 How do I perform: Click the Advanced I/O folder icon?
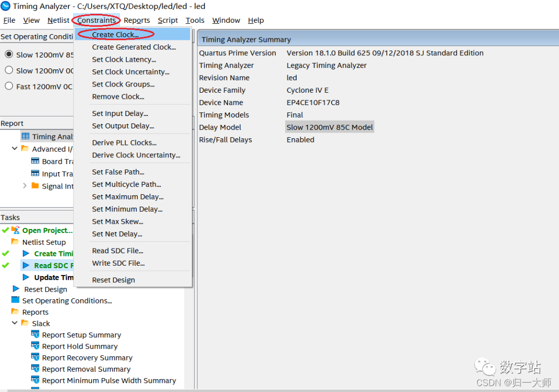coord(25,149)
